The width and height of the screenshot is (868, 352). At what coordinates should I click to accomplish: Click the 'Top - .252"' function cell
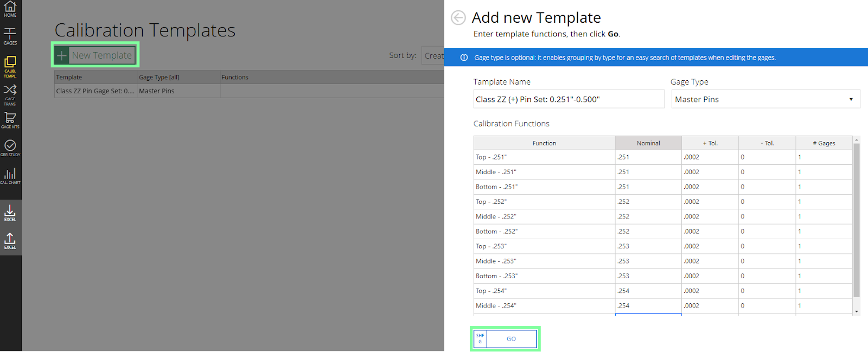tap(544, 202)
